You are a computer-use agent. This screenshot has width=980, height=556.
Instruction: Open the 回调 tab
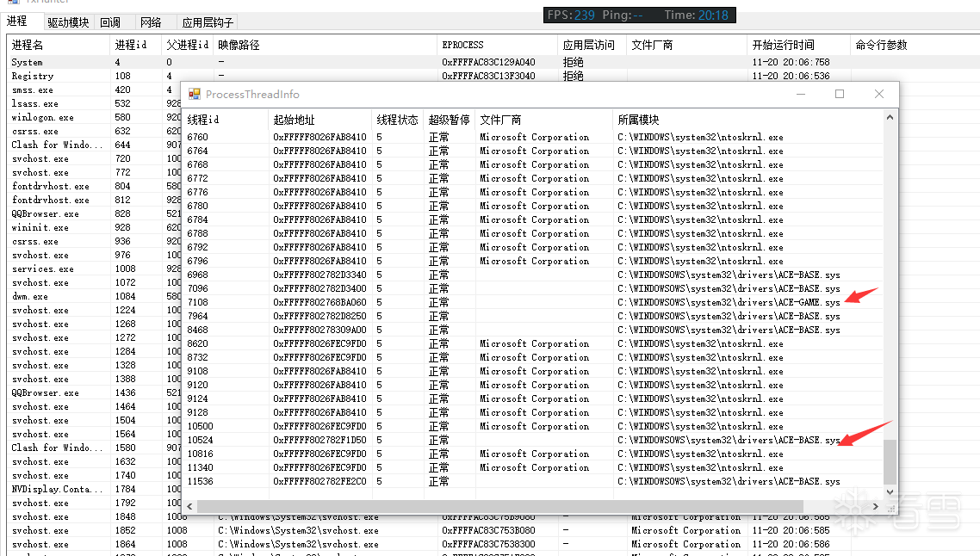pos(110,22)
